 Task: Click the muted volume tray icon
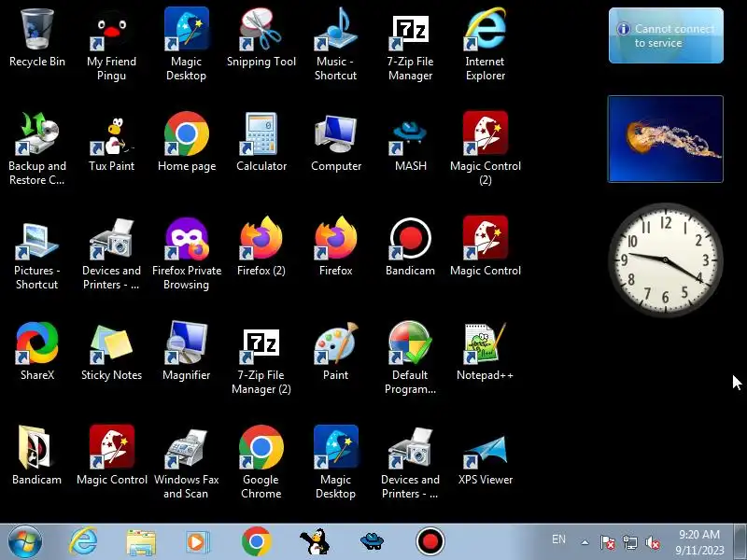point(653,542)
